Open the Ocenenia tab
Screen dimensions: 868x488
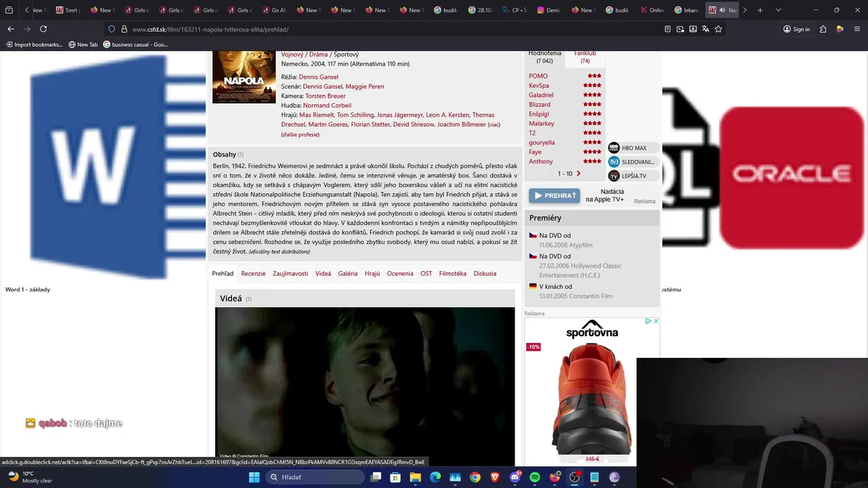point(400,273)
